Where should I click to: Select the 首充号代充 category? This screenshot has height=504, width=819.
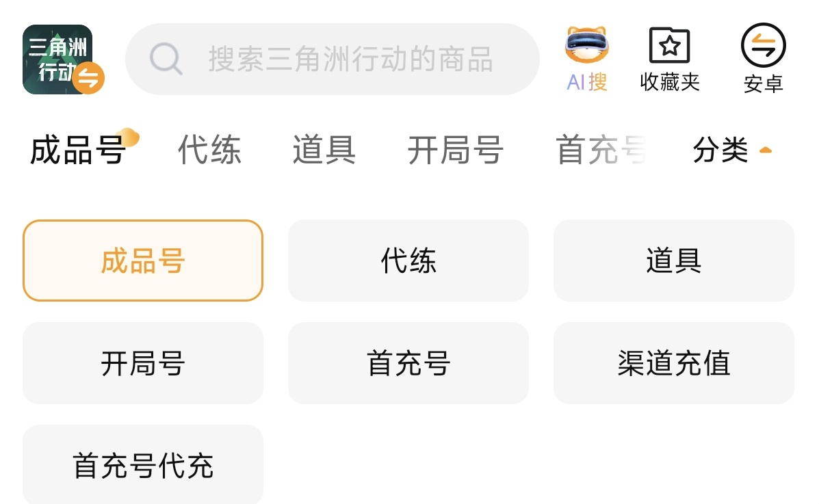tap(142, 464)
